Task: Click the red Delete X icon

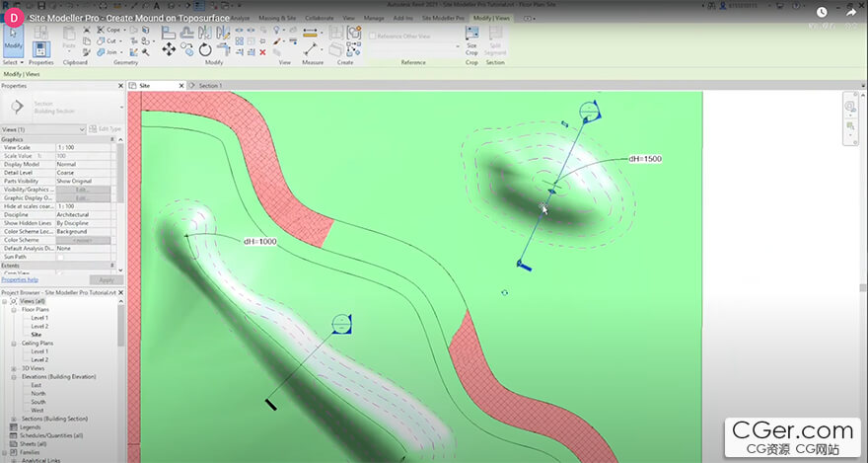Action: [263, 52]
